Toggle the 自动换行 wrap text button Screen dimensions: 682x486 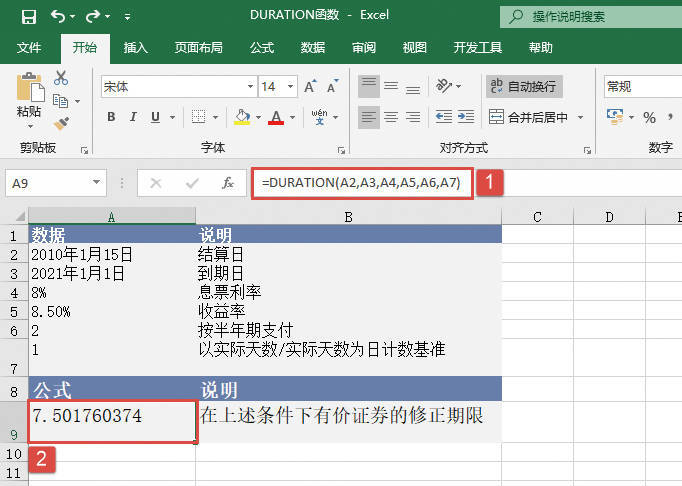[524, 87]
